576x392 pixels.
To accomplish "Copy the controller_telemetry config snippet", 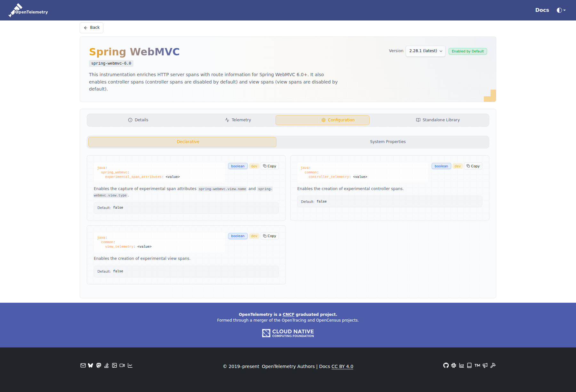I will (473, 166).
